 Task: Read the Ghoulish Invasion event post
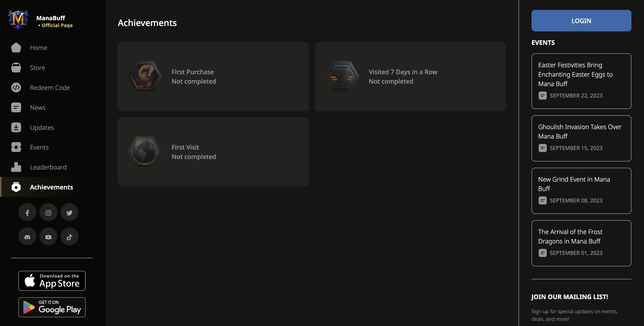581,138
